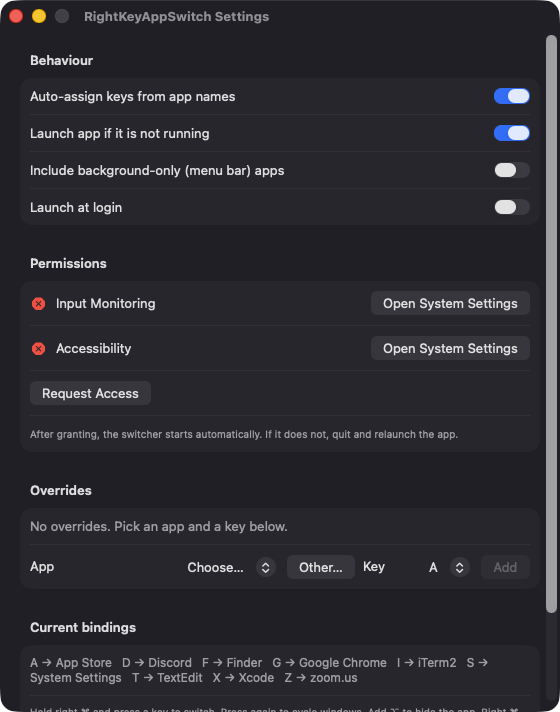Click the Key label in Overrides row

[x=374, y=567]
